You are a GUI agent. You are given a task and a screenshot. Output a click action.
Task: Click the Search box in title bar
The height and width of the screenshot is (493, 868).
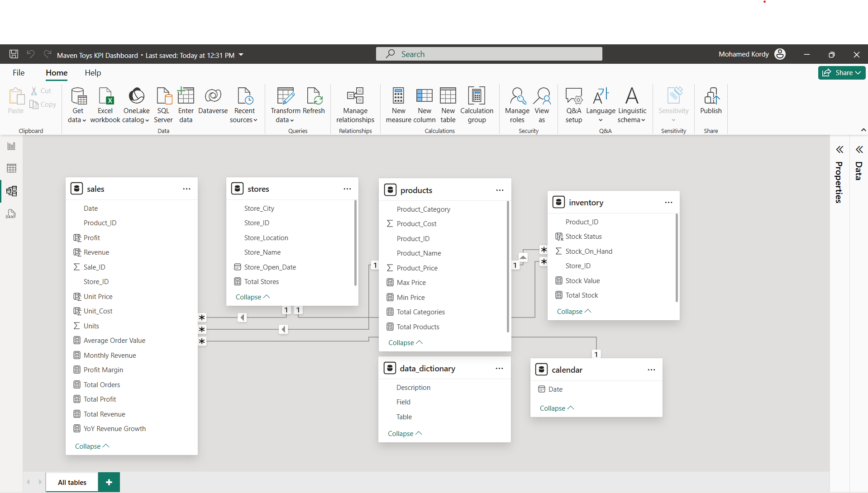pyautogui.click(x=489, y=54)
